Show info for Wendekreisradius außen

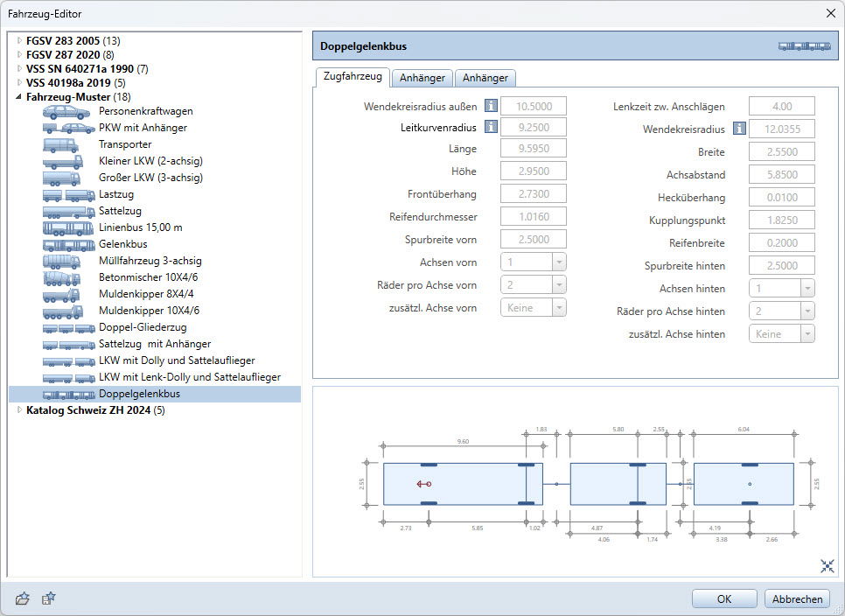tap(491, 106)
